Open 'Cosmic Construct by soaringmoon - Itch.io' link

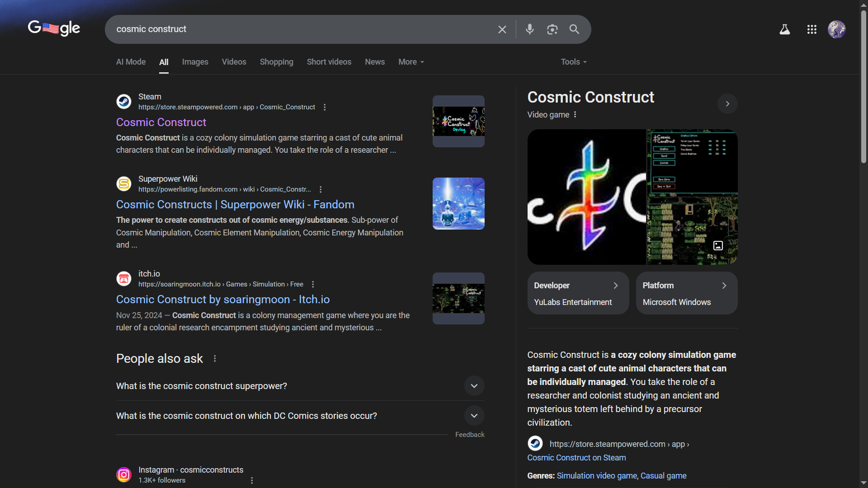(x=223, y=299)
